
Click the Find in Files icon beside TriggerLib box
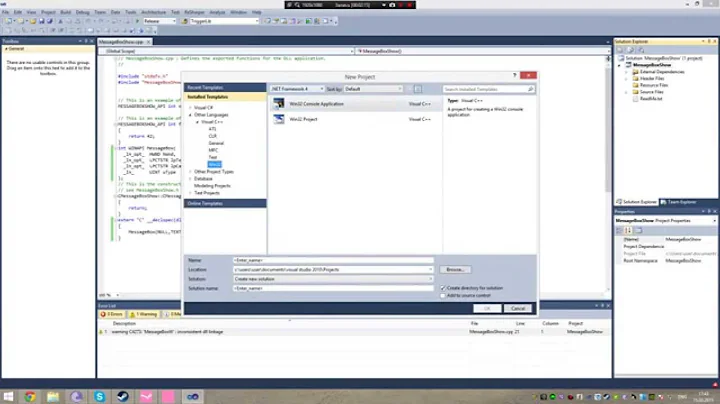click(x=185, y=21)
